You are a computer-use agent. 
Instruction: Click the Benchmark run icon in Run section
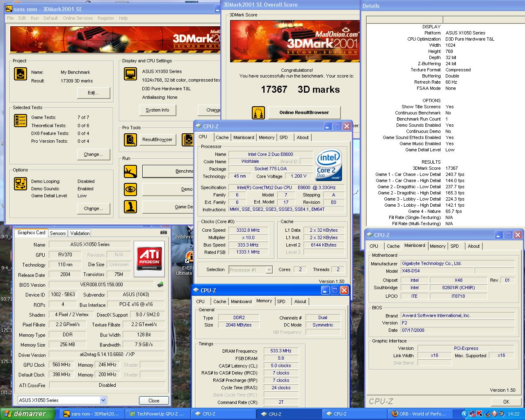(x=130, y=171)
